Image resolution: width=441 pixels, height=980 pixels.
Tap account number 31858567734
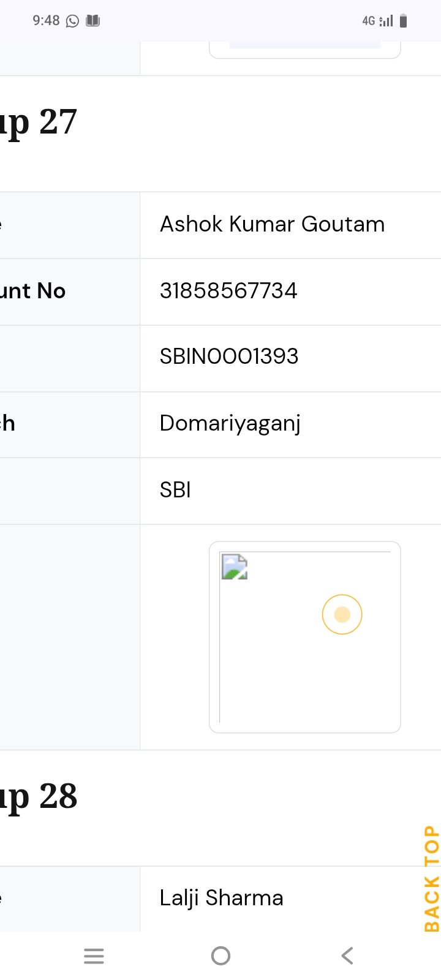(228, 291)
